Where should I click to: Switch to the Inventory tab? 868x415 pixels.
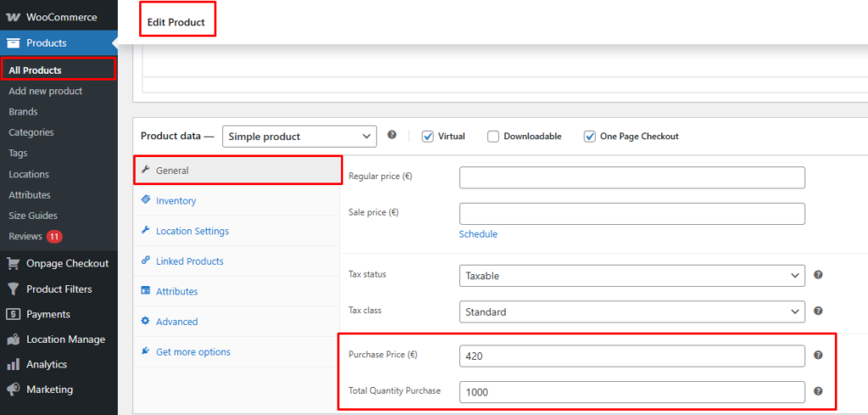point(175,201)
